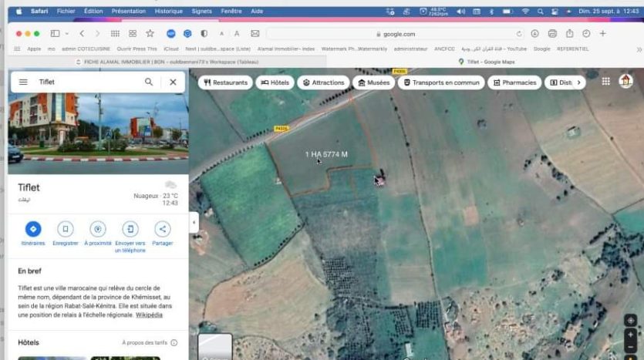Open the Google Maps hamburger menu
The height and width of the screenshot is (360, 644).
[x=23, y=82]
